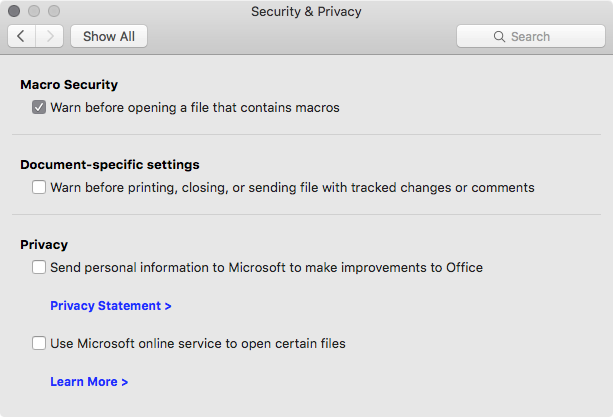613x417 pixels.
Task: Go back with the left chevron button
Action: pos(22,36)
